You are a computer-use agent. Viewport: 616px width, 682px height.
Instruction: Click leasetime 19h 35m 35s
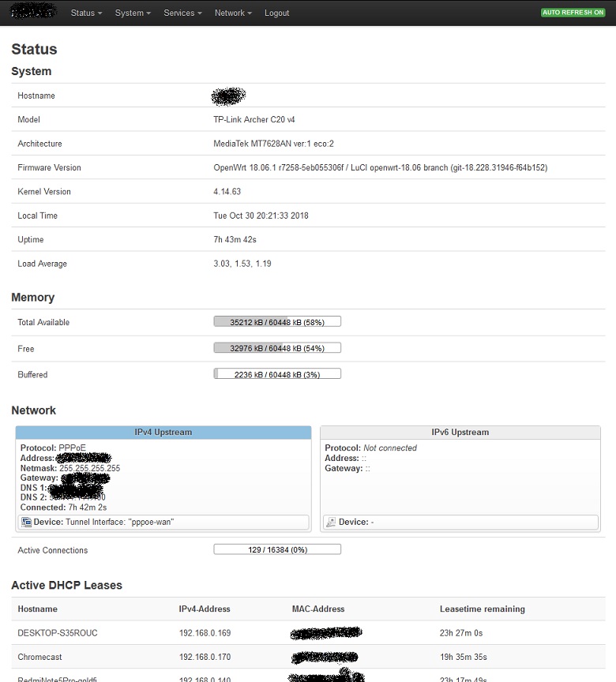click(x=464, y=657)
